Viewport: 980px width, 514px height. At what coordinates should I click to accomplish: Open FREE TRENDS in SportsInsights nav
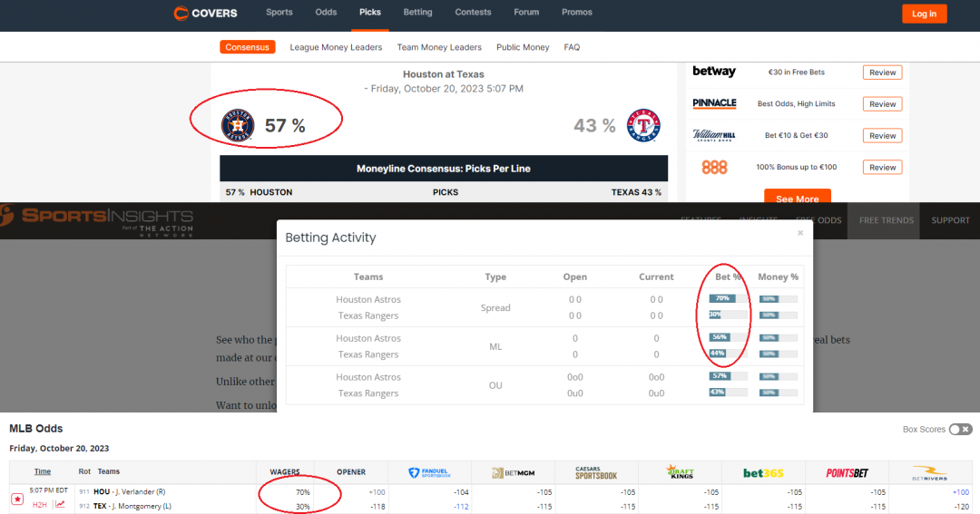click(887, 220)
